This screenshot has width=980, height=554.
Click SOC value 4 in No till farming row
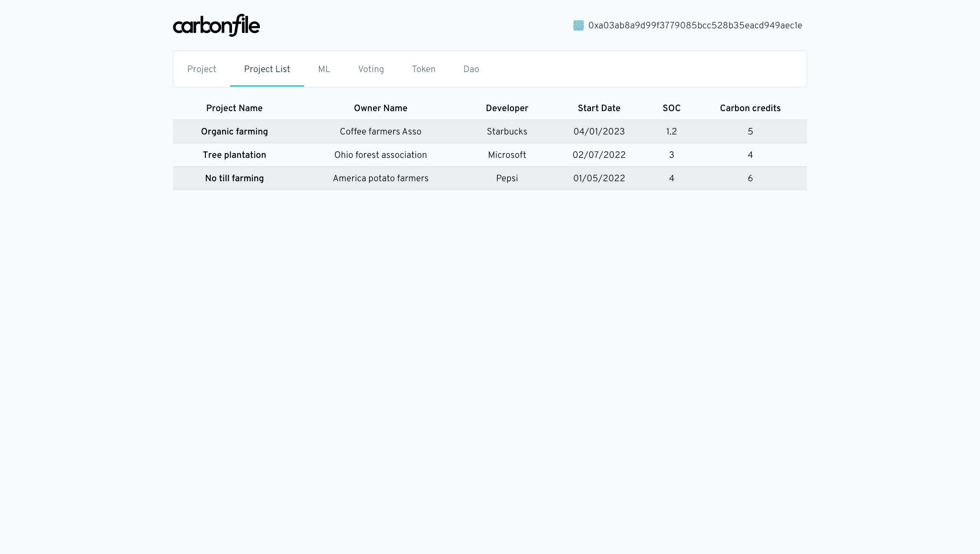point(671,178)
